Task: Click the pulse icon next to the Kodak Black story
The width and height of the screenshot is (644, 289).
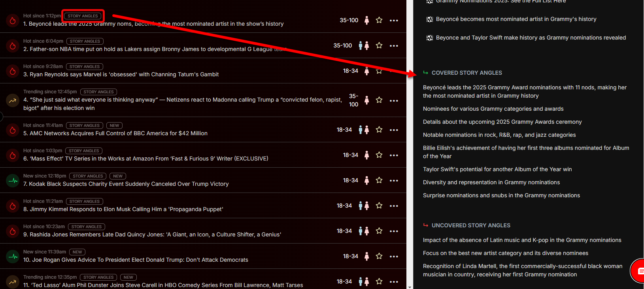Action: [13, 181]
